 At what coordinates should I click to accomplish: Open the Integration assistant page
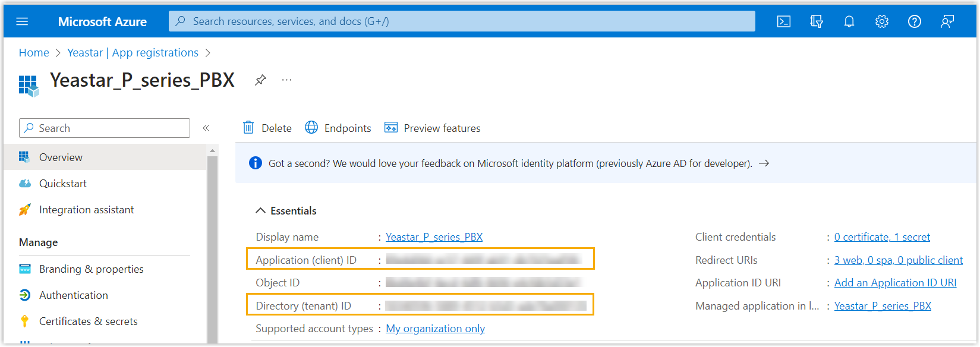click(86, 210)
